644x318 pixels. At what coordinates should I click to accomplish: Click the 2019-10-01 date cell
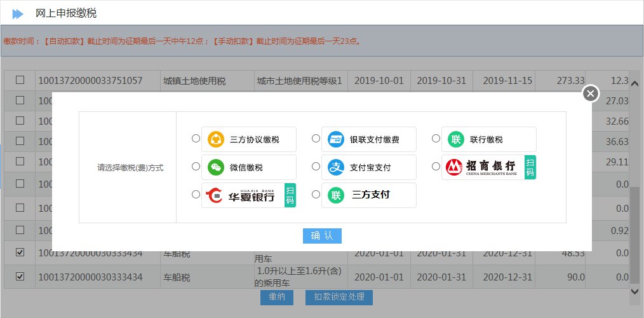pos(379,81)
